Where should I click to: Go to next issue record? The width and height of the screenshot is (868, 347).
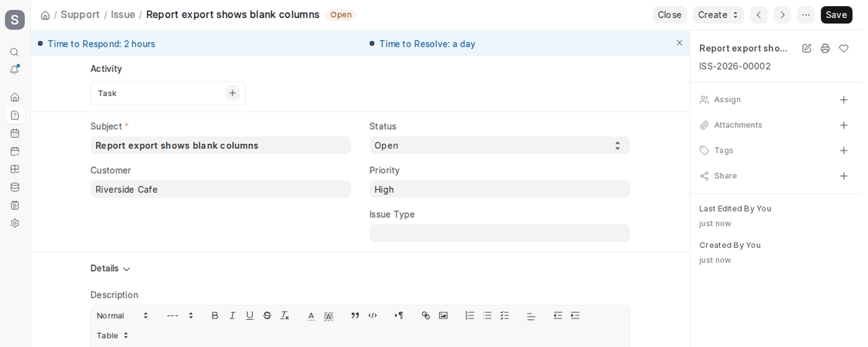(x=782, y=15)
